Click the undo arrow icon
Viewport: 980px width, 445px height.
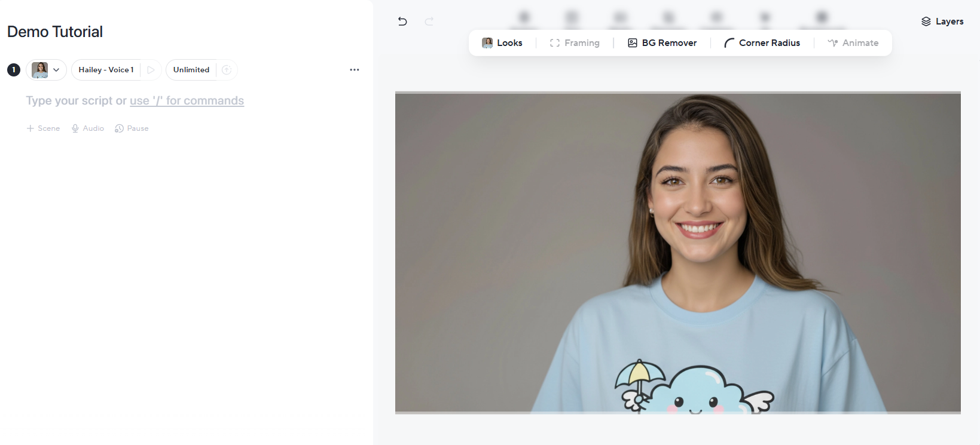[x=402, y=22]
